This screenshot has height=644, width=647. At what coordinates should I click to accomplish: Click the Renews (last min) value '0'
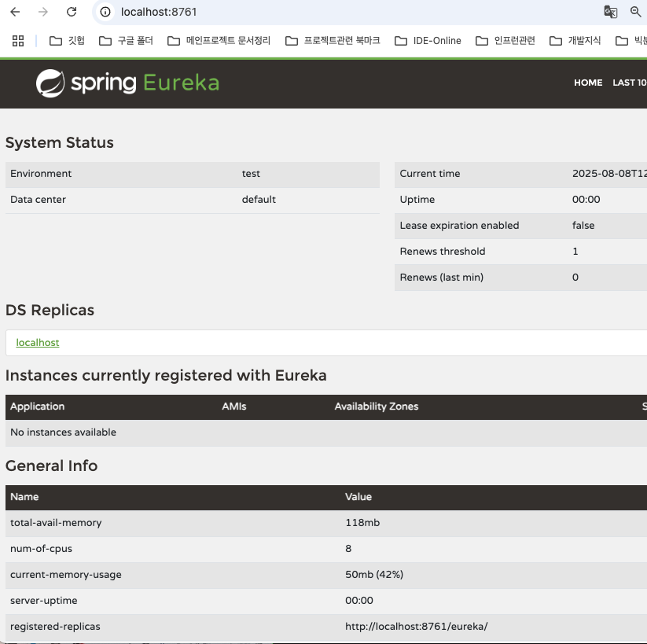coord(575,278)
